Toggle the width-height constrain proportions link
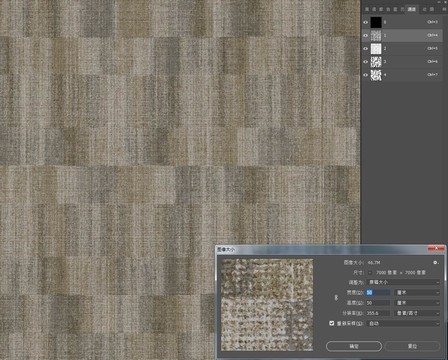This screenshot has width=448, height=360. [336, 298]
